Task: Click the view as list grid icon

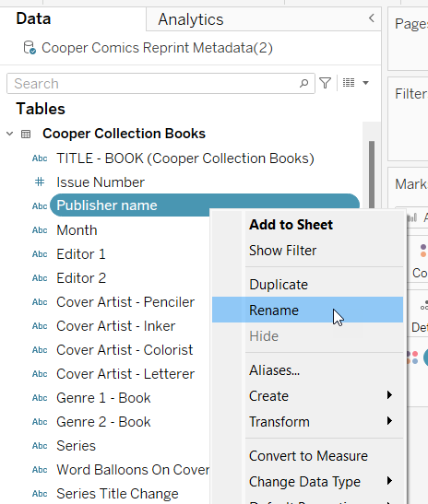Action: coord(349,83)
